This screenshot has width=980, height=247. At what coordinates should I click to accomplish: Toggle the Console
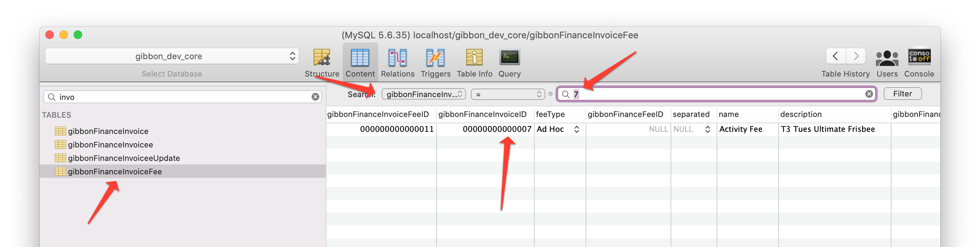coord(919,63)
